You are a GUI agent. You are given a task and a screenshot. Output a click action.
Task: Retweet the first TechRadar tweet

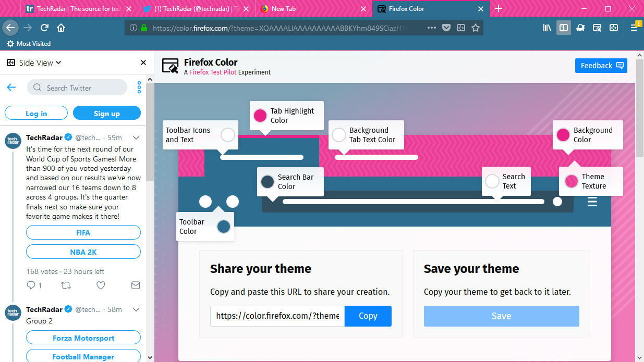click(66, 285)
